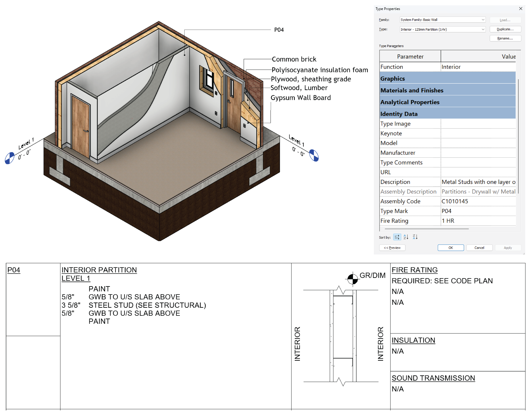Click the Manufacturer value field
Image resolution: width=532 pixels, height=413 pixels.
478,153
